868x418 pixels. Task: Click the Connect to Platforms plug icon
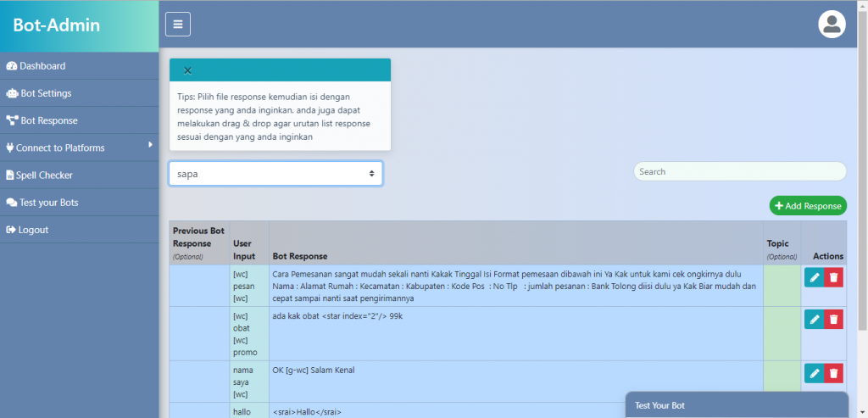(x=9, y=148)
